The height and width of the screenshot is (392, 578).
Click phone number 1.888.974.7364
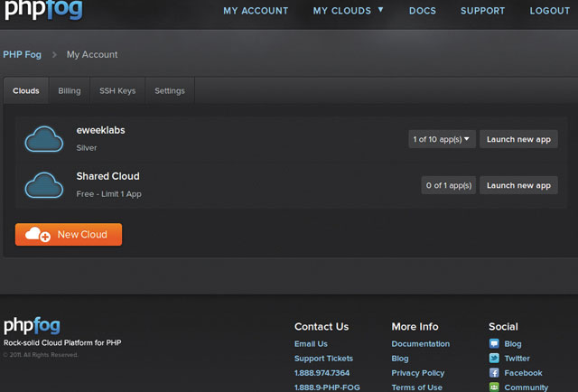click(322, 373)
